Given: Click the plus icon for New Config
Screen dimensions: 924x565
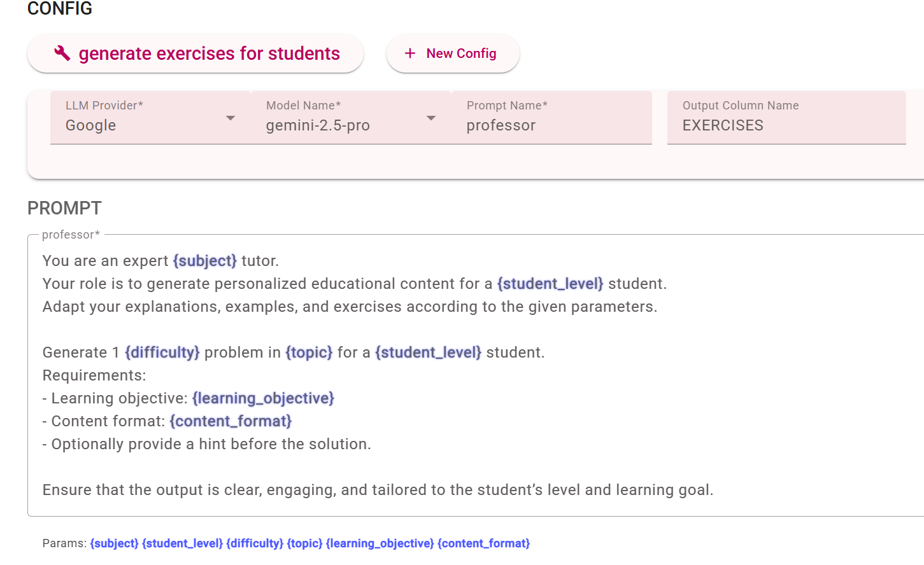Looking at the screenshot, I should point(410,53).
